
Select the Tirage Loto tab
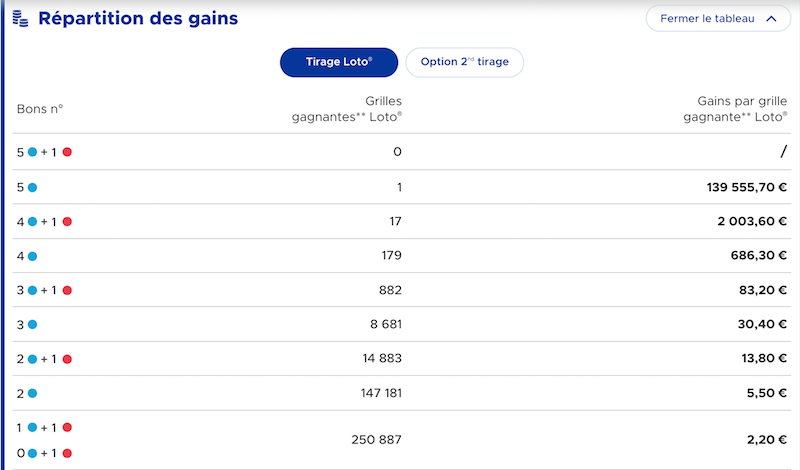coord(339,62)
